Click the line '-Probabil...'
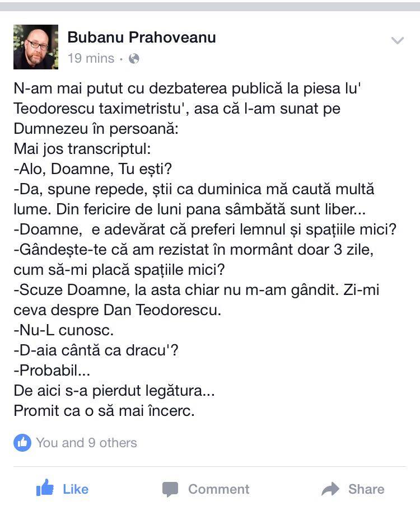Image resolution: width=420 pixels, height=506 pixels. 52,371
